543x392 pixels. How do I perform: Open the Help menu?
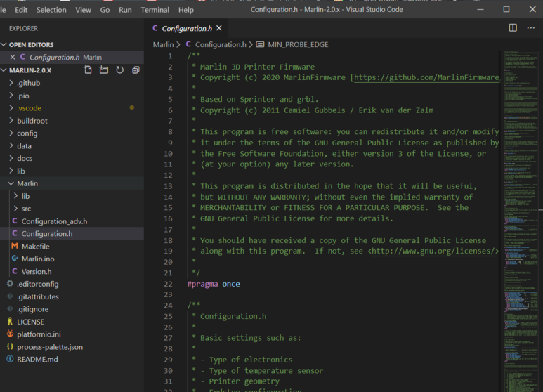(186, 10)
